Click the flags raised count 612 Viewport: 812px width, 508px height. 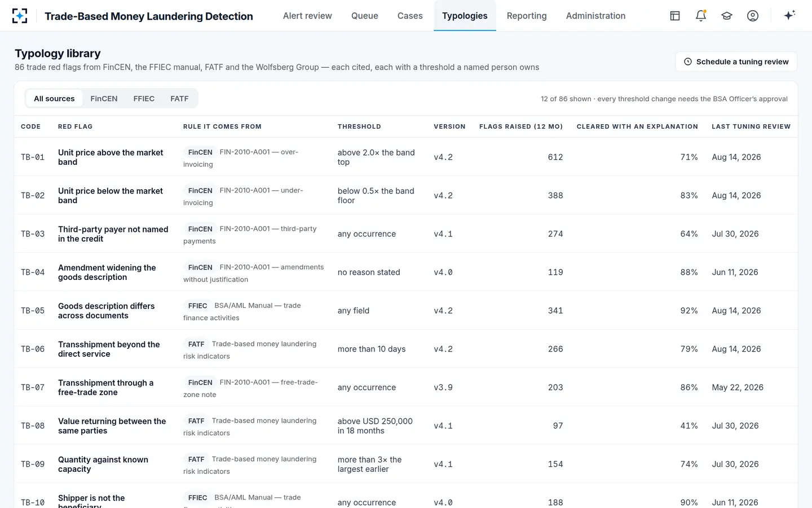[x=555, y=157]
